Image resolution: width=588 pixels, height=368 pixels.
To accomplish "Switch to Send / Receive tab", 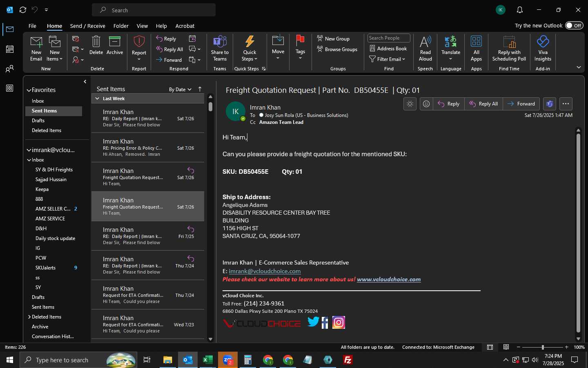I will point(87,26).
